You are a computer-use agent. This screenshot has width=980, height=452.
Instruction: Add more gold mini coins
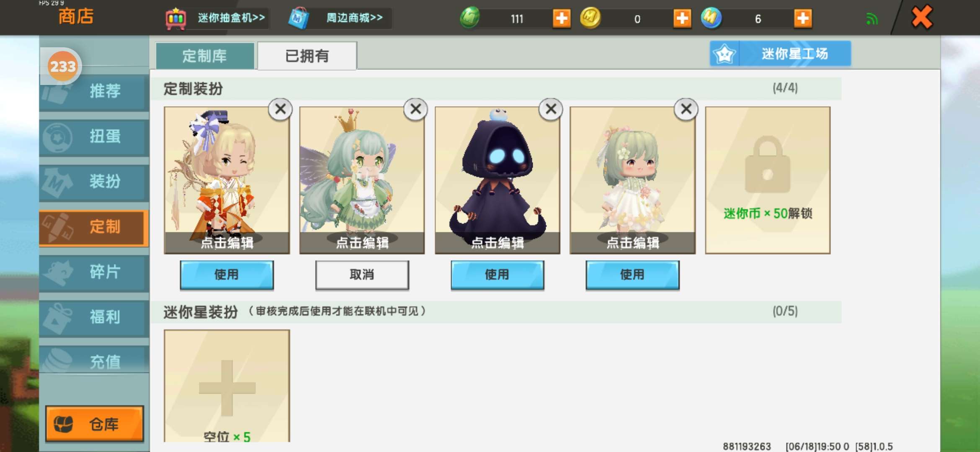click(682, 18)
